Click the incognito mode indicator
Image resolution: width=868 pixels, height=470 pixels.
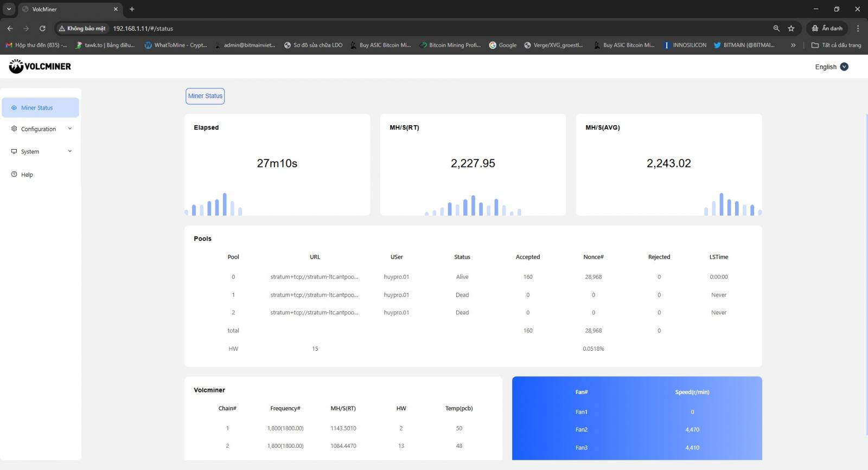pos(827,28)
